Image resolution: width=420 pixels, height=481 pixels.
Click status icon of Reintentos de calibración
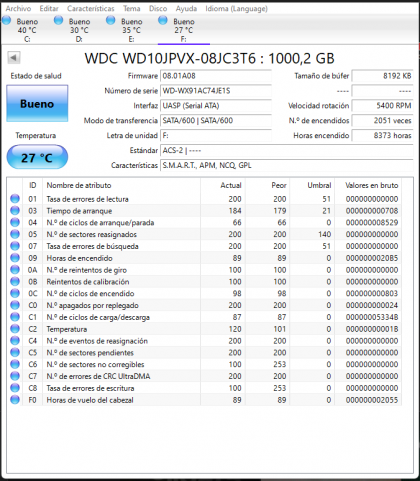[x=15, y=281]
